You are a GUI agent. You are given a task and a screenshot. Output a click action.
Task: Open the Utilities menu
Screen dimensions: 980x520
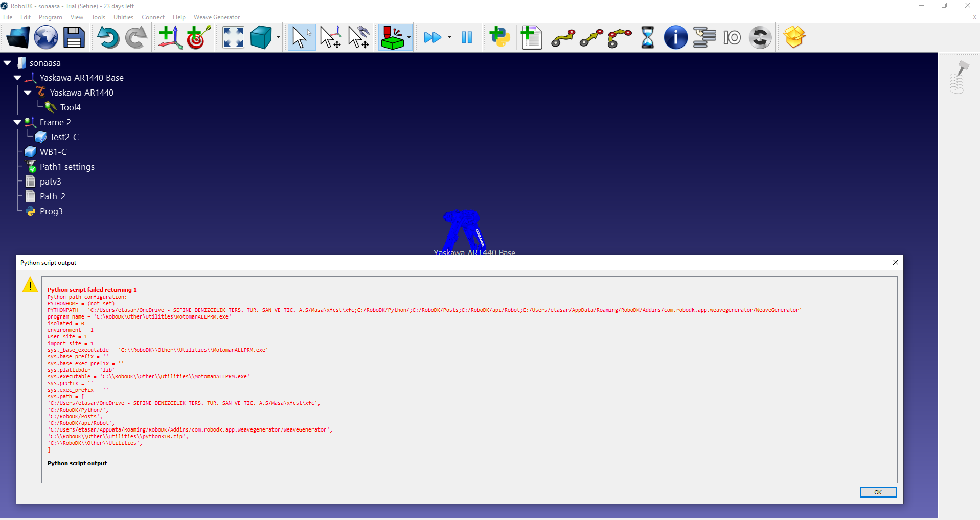click(x=123, y=17)
